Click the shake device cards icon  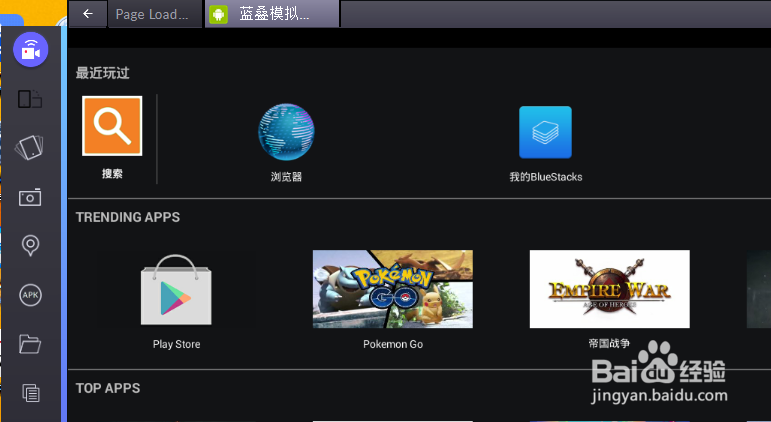(30, 148)
